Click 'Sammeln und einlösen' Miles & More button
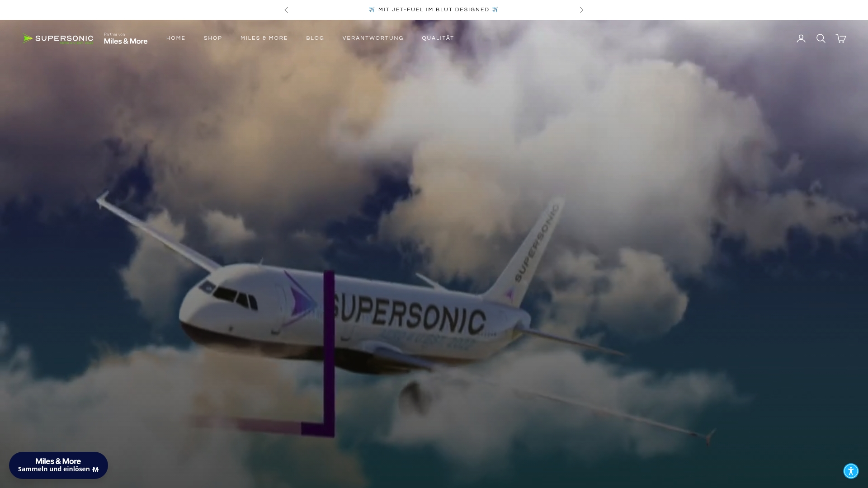Viewport: 868px width, 488px height. [58, 465]
